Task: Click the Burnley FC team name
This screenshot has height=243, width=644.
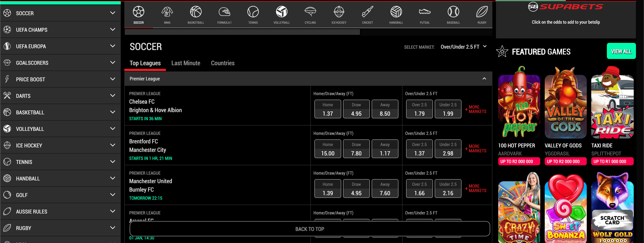Action: point(141,190)
